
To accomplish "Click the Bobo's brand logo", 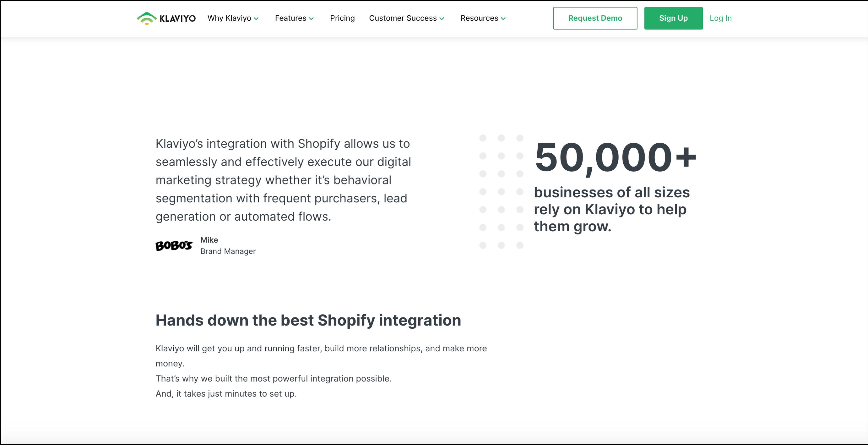I will tap(174, 245).
